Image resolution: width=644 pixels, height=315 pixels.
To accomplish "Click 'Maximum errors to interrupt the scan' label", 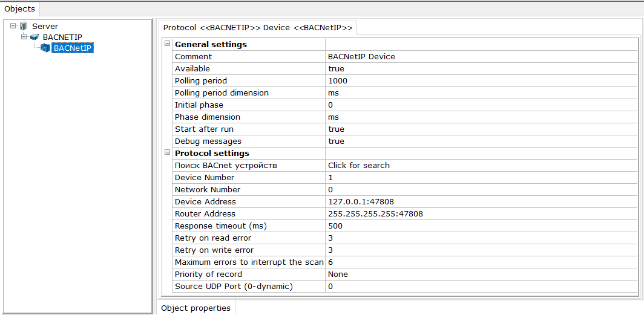I will pyautogui.click(x=249, y=262).
